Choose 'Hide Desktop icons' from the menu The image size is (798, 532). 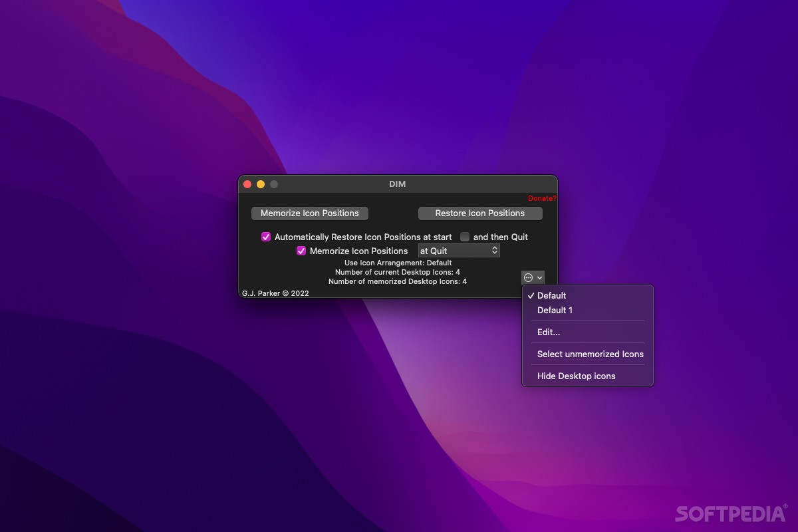click(x=576, y=376)
